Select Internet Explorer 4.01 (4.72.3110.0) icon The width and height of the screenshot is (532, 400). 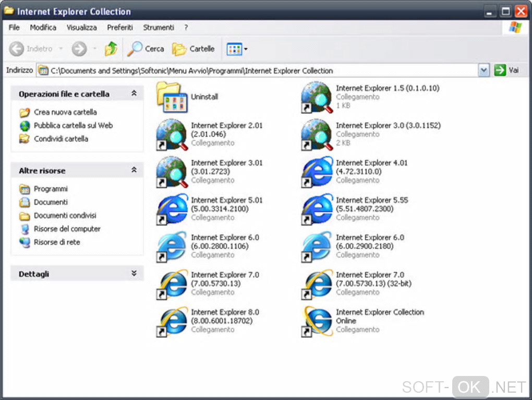tap(317, 172)
